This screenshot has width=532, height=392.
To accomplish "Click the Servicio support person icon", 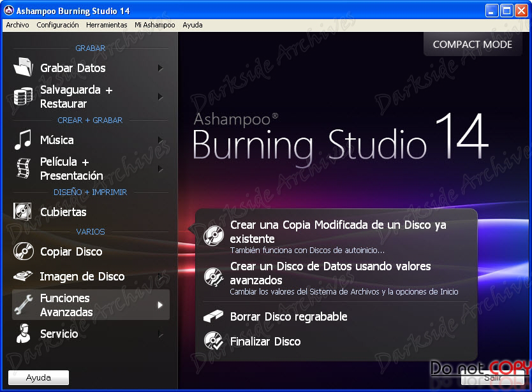I will (x=24, y=333).
